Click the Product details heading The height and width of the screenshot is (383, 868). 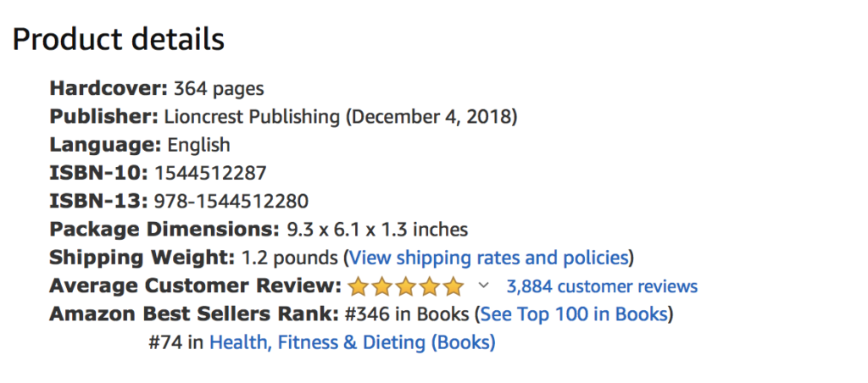(119, 39)
